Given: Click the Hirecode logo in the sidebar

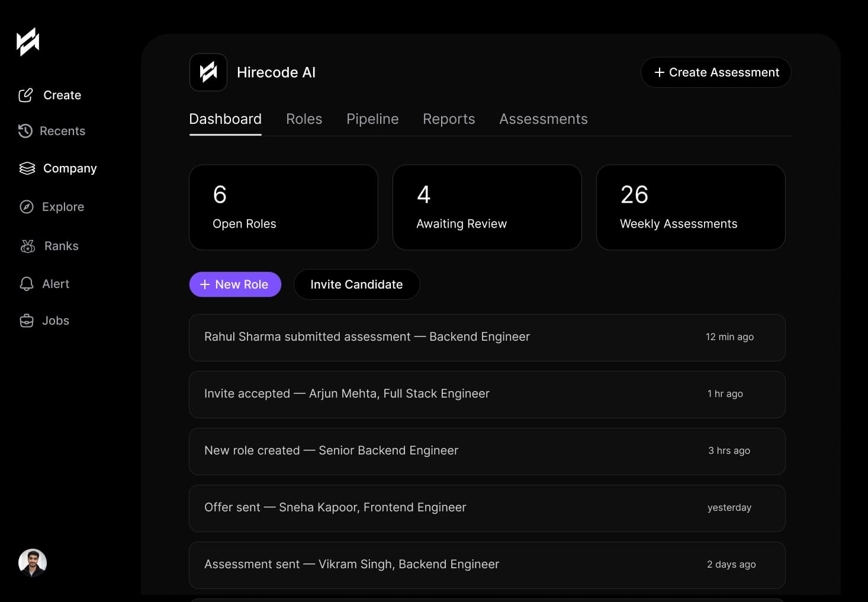Looking at the screenshot, I should tap(28, 42).
